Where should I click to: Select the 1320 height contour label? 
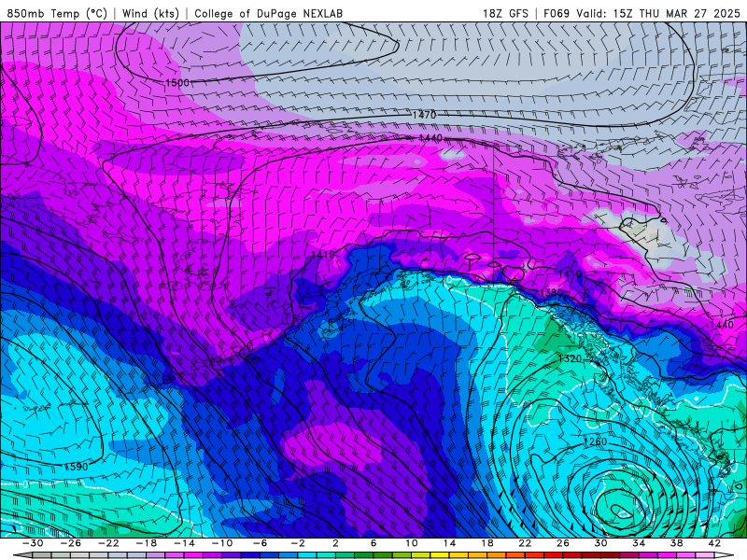pyautogui.click(x=570, y=358)
